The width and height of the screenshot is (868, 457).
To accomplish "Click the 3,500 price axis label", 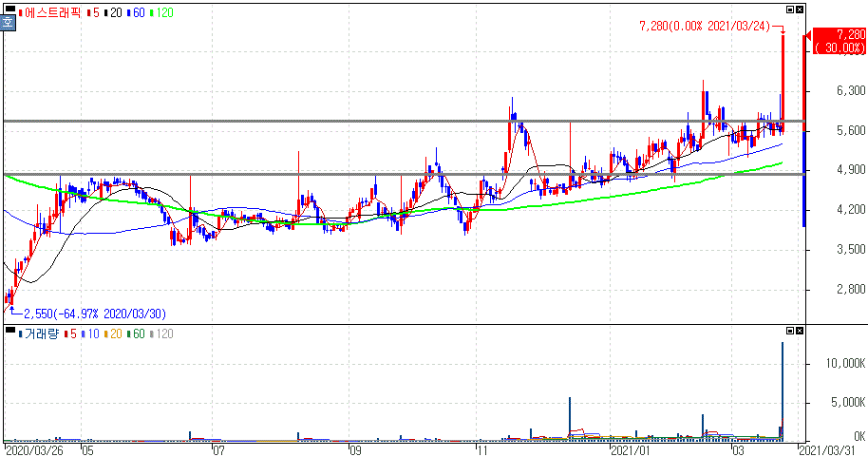I will pyautogui.click(x=851, y=249).
